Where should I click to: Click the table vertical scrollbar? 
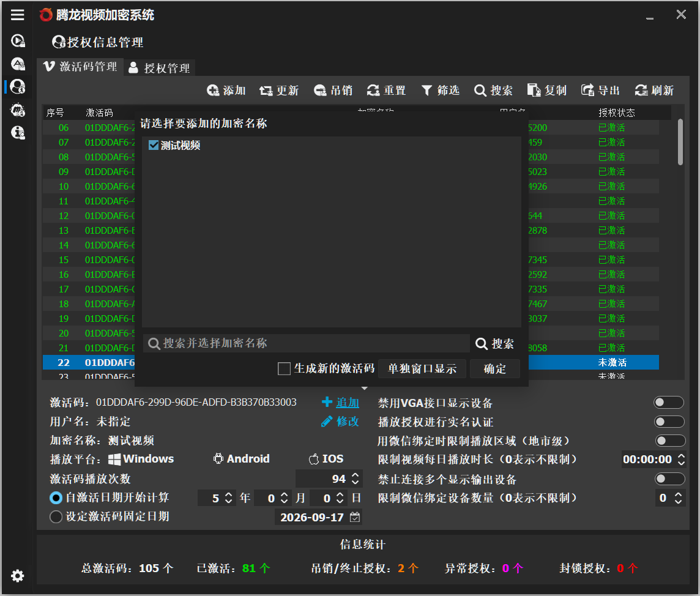680,142
